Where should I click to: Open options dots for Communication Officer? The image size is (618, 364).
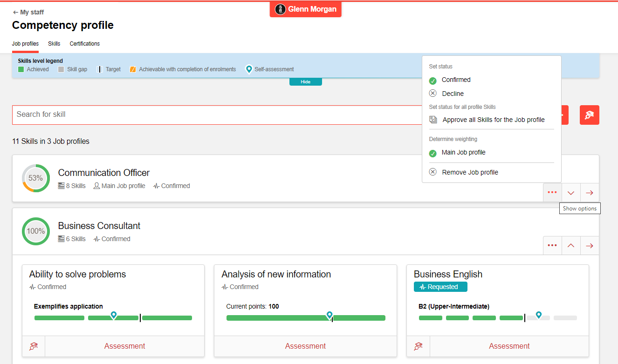(552, 193)
